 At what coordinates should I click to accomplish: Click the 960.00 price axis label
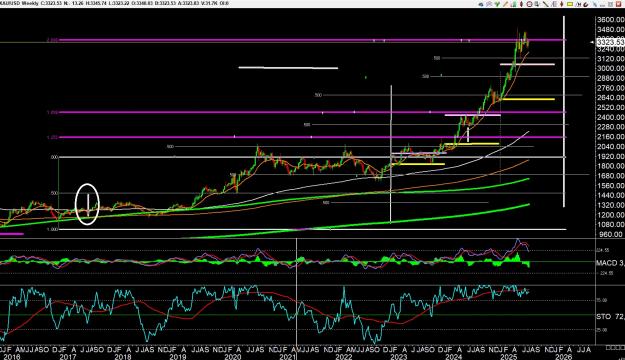[x=611, y=234]
